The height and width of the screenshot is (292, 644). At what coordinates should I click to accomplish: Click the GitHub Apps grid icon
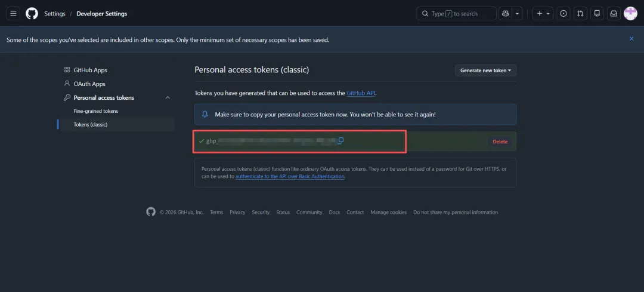pos(67,70)
